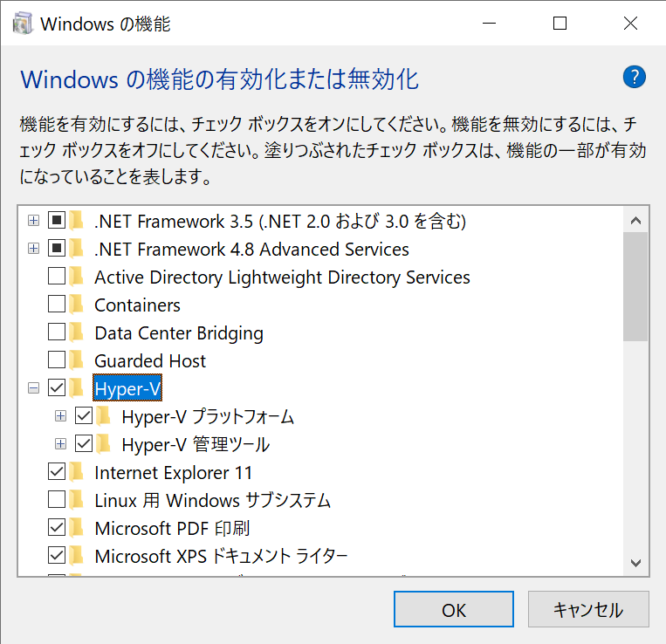The width and height of the screenshot is (666, 644).
Task: Enable the Containers checkbox
Action: click(x=57, y=304)
